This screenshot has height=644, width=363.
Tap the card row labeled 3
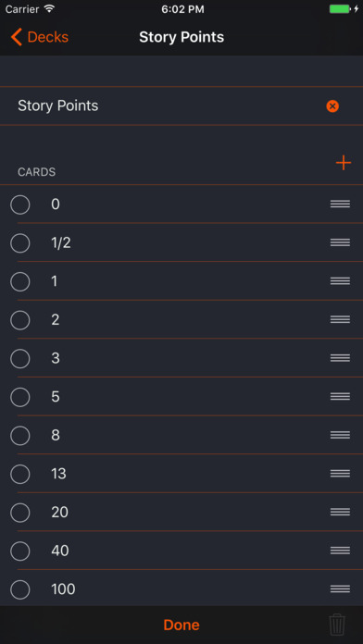click(x=181, y=358)
